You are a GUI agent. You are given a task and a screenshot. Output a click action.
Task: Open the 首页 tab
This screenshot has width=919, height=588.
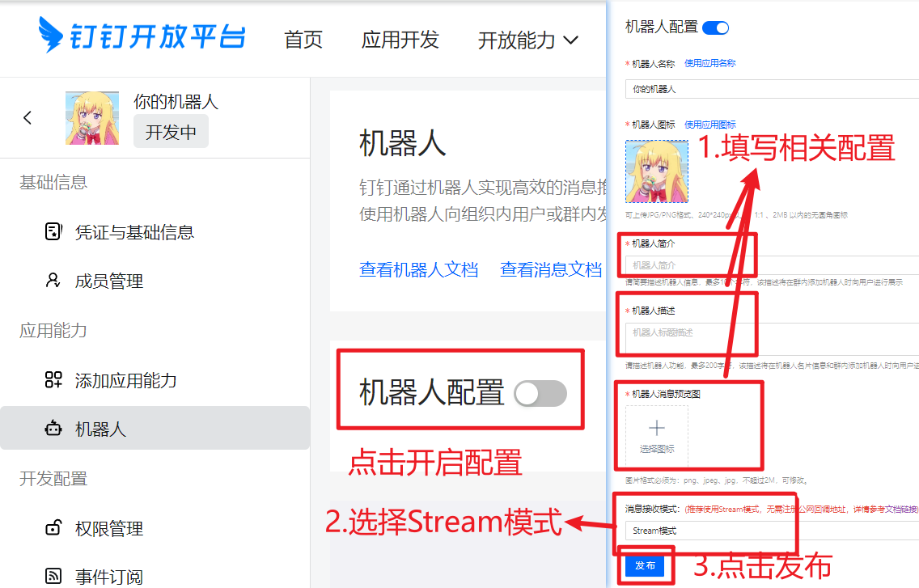[x=303, y=40]
